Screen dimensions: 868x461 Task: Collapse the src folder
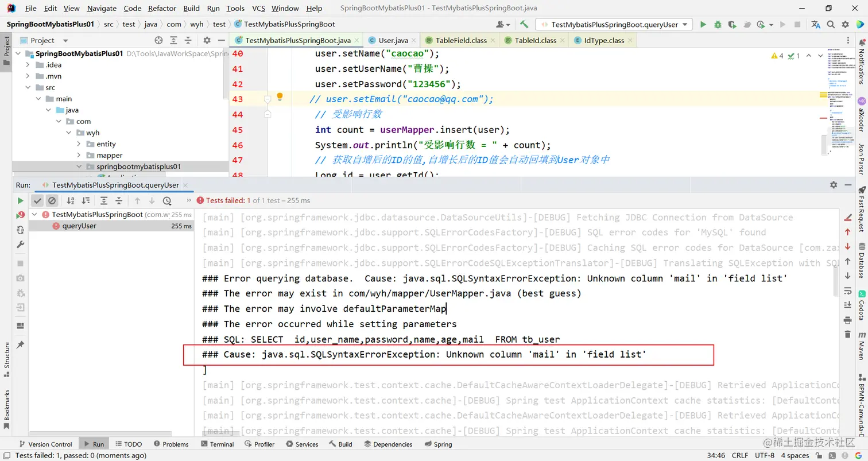point(28,87)
